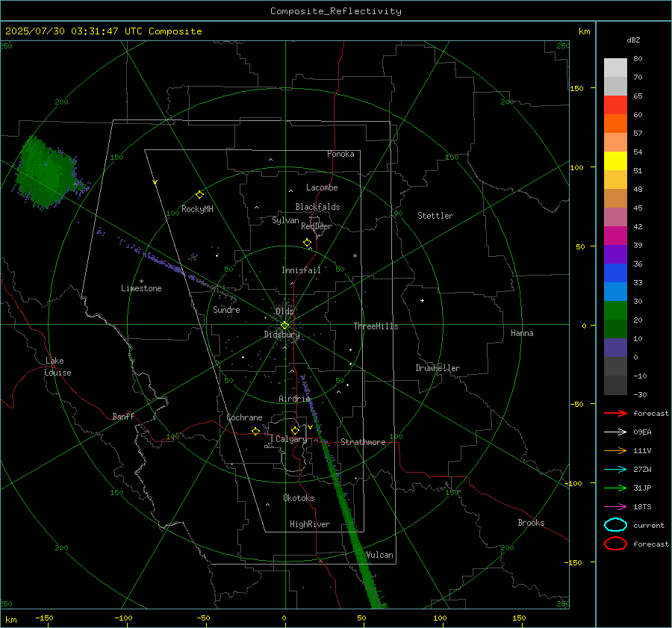Viewport: 672px width, 628px height.
Task: Click the Lacombe city label
Action: 322,187
